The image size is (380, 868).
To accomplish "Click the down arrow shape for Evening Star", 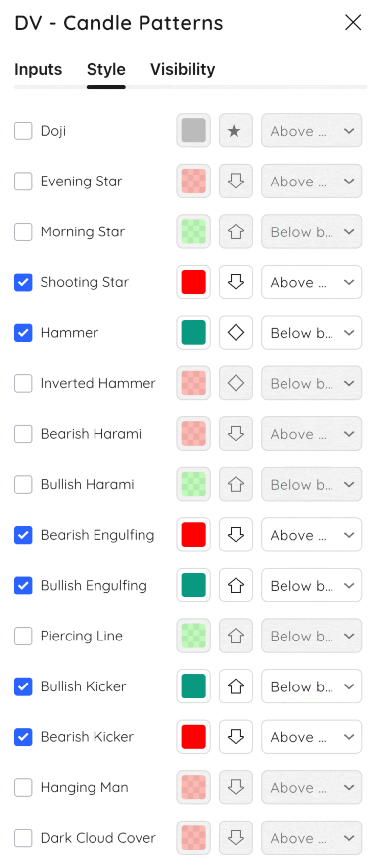I will pos(236,181).
